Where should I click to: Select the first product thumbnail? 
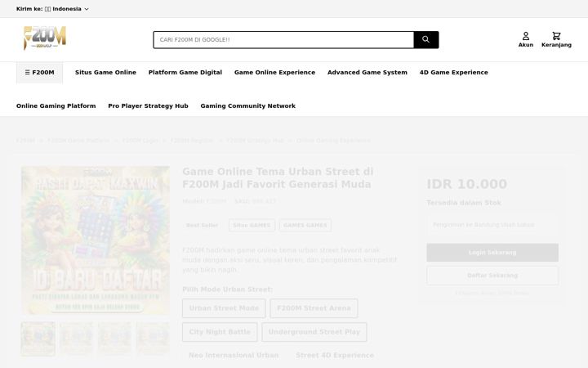pos(38,339)
